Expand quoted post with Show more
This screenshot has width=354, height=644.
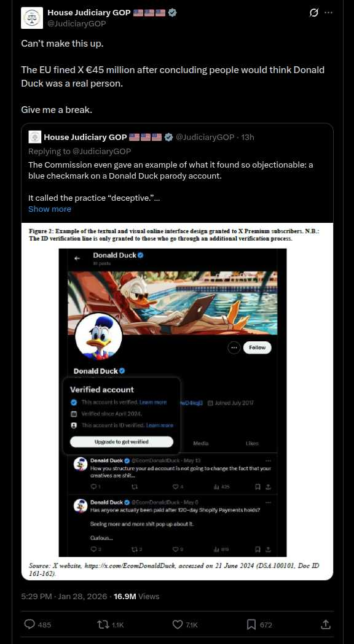pos(50,209)
